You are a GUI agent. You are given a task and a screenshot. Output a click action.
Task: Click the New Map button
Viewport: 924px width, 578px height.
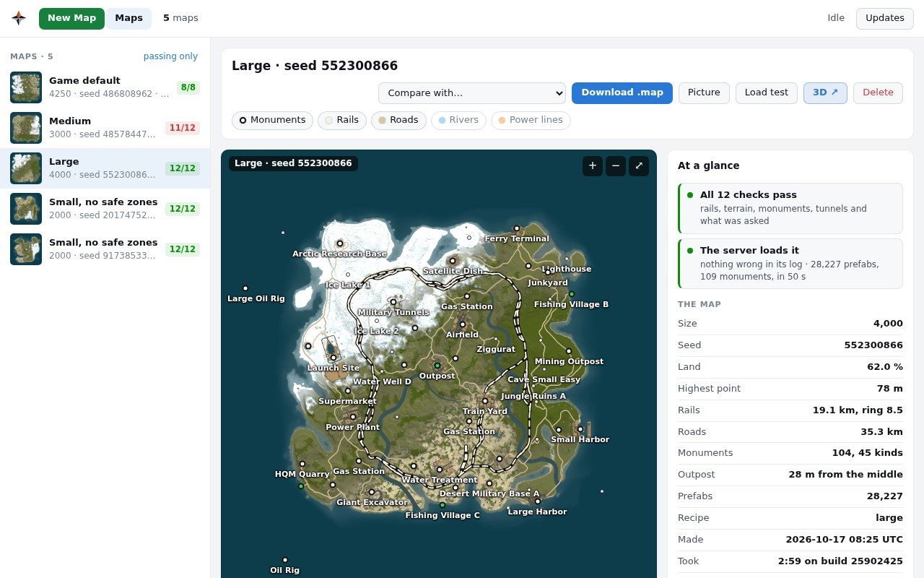pyautogui.click(x=71, y=18)
